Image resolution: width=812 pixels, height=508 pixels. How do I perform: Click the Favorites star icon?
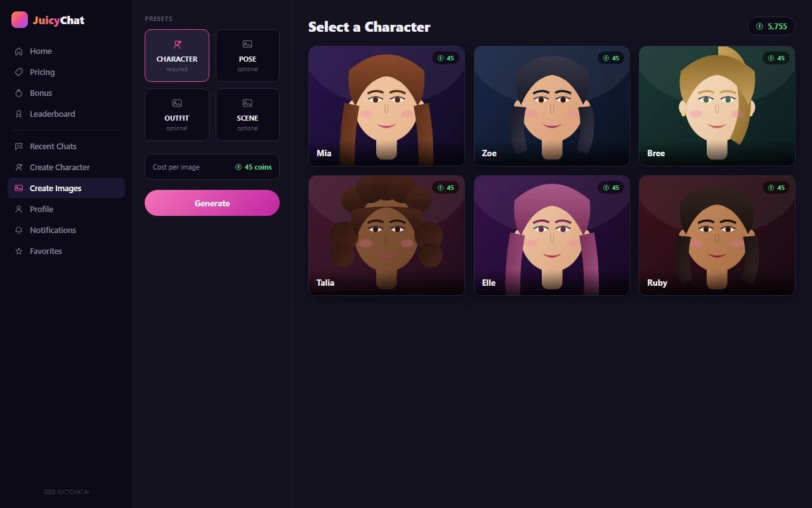(x=18, y=251)
